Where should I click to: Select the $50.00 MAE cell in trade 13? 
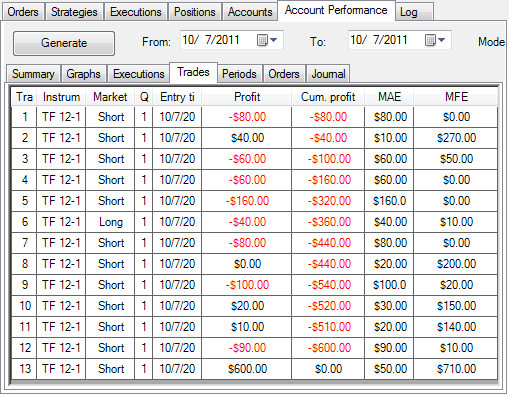pyautogui.click(x=389, y=369)
